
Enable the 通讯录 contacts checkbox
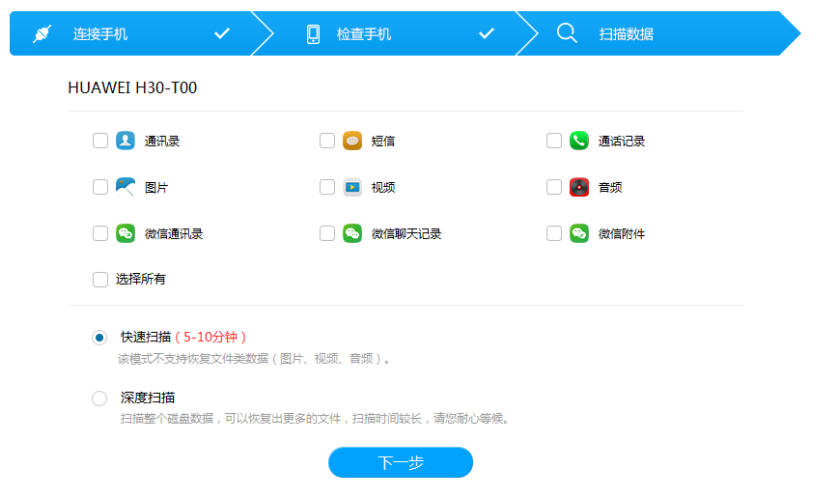pos(100,141)
